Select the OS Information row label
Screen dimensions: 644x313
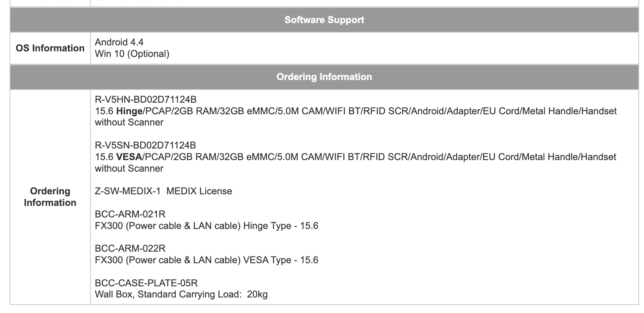pyautogui.click(x=50, y=48)
